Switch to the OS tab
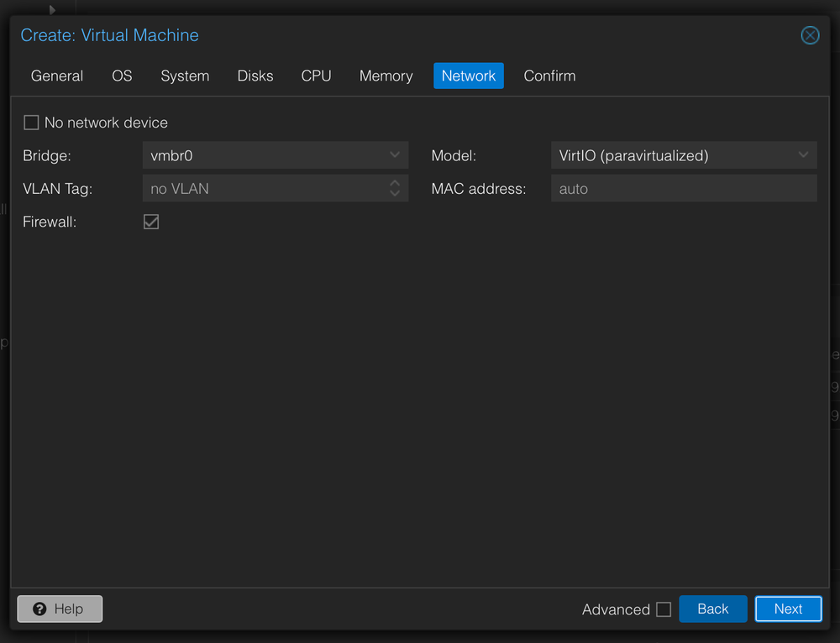Image resolution: width=840 pixels, height=643 pixels. click(x=122, y=76)
